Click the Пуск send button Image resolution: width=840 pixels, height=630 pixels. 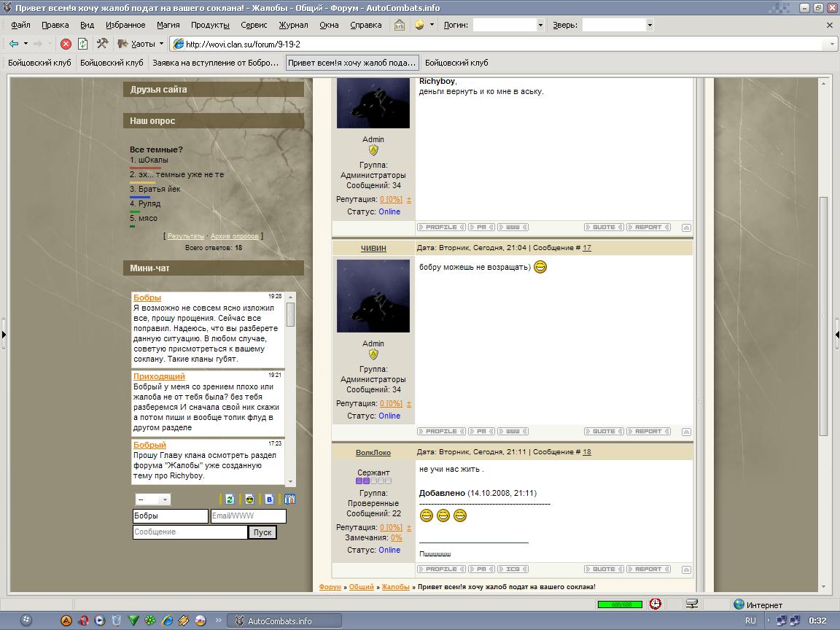(x=262, y=532)
